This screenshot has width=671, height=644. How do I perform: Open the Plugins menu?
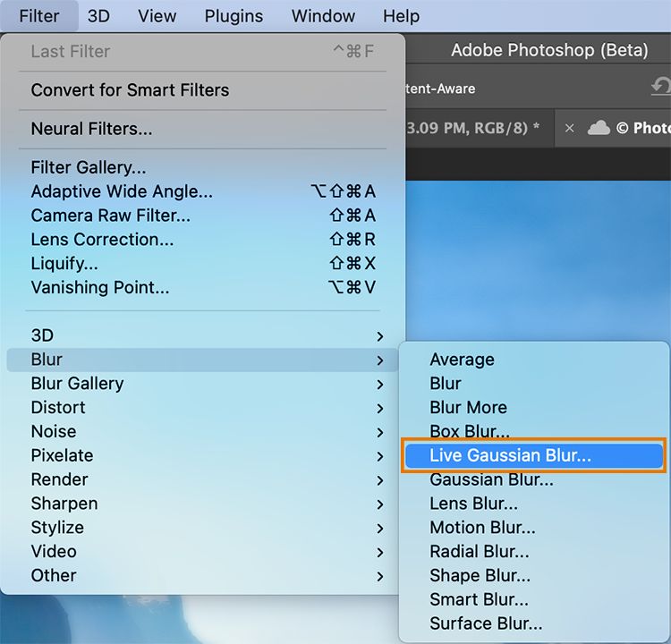coord(234,16)
